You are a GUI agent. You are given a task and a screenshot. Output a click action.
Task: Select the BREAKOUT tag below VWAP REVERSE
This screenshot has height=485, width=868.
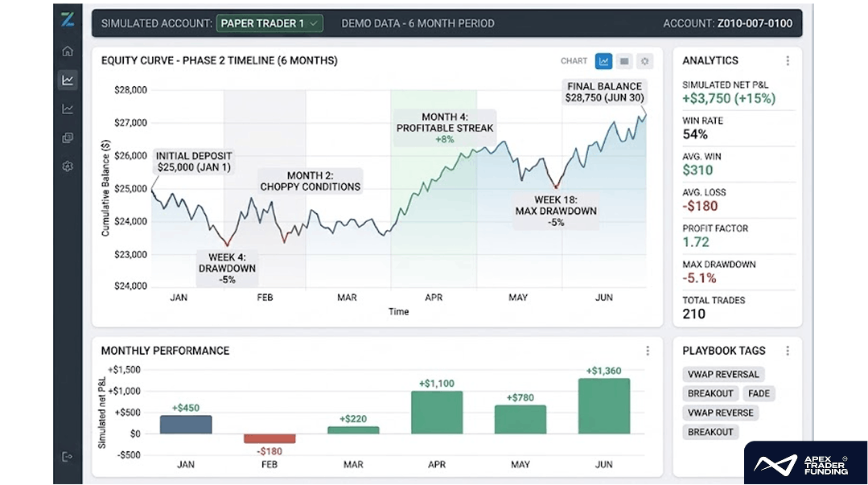point(710,432)
